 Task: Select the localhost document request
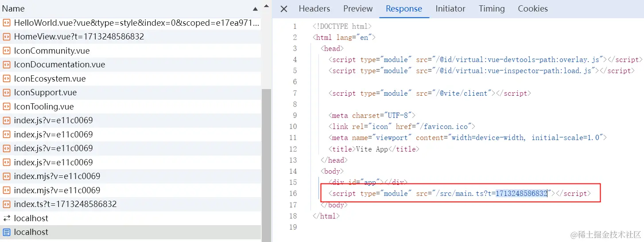(130, 232)
